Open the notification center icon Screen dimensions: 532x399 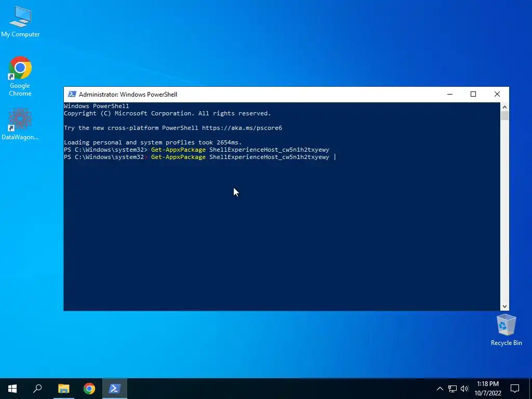[x=515, y=389]
